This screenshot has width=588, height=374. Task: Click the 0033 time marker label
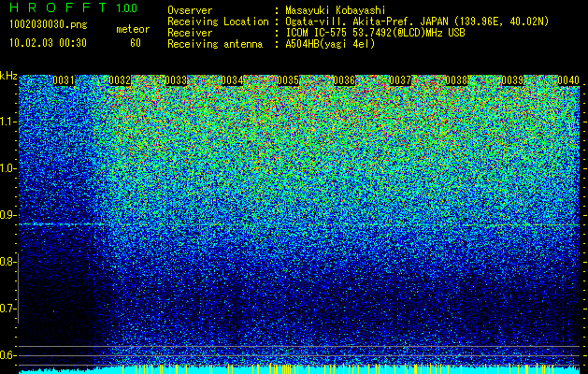pos(176,80)
